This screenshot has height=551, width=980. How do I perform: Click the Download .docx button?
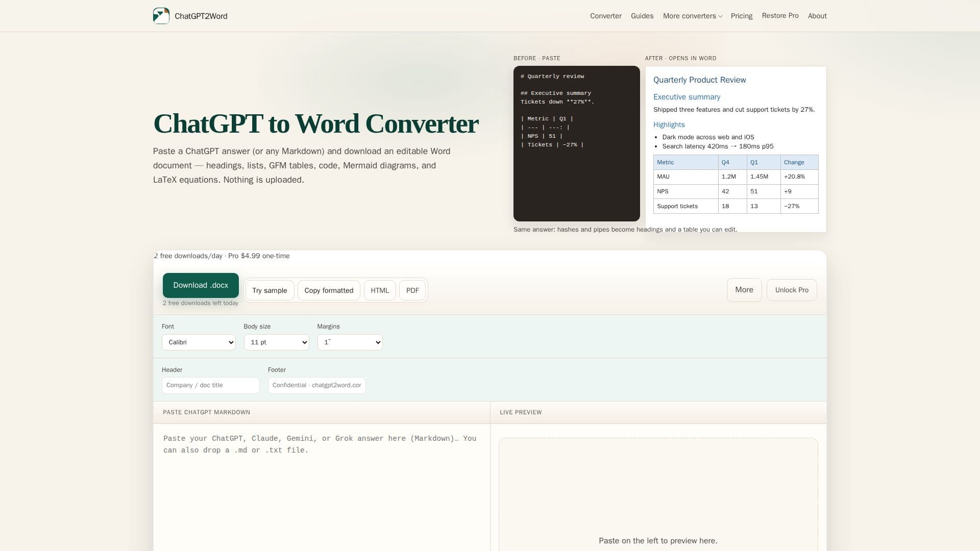pos(201,285)
